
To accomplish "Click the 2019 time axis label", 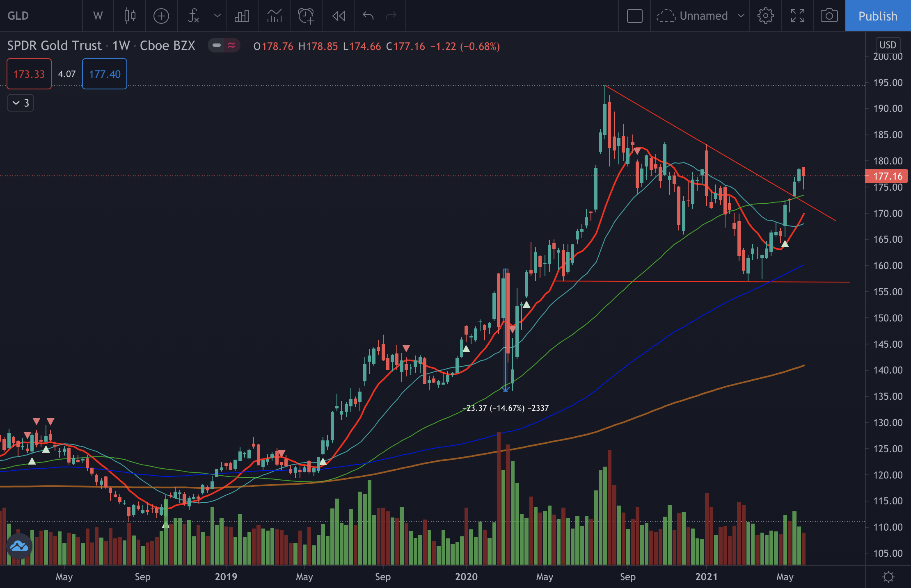I will point(226,577).
